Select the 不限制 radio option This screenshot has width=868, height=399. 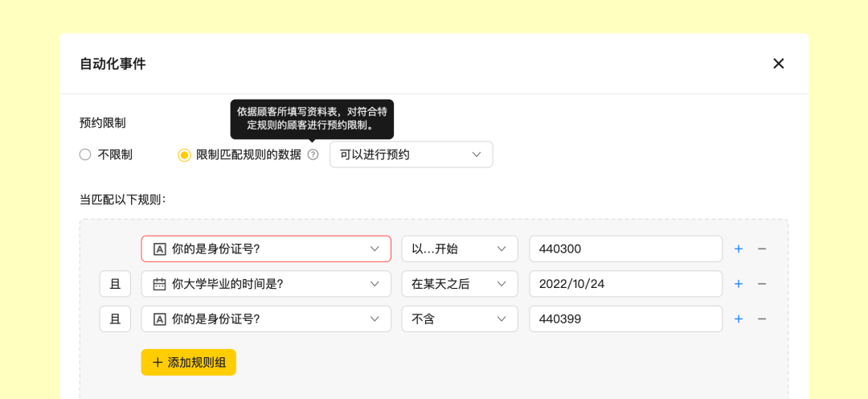[85, 154]
